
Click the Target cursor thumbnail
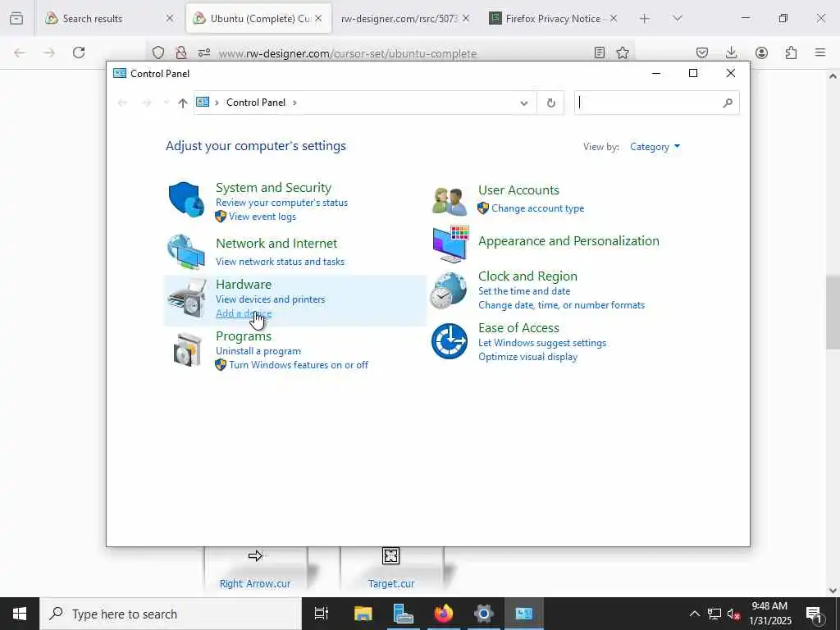coord(391,555)
